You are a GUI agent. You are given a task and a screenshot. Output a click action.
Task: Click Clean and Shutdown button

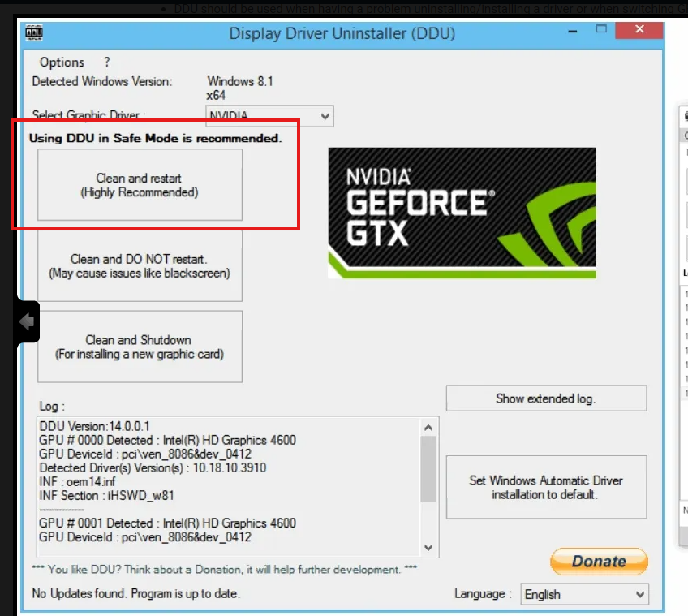(140, 347)
